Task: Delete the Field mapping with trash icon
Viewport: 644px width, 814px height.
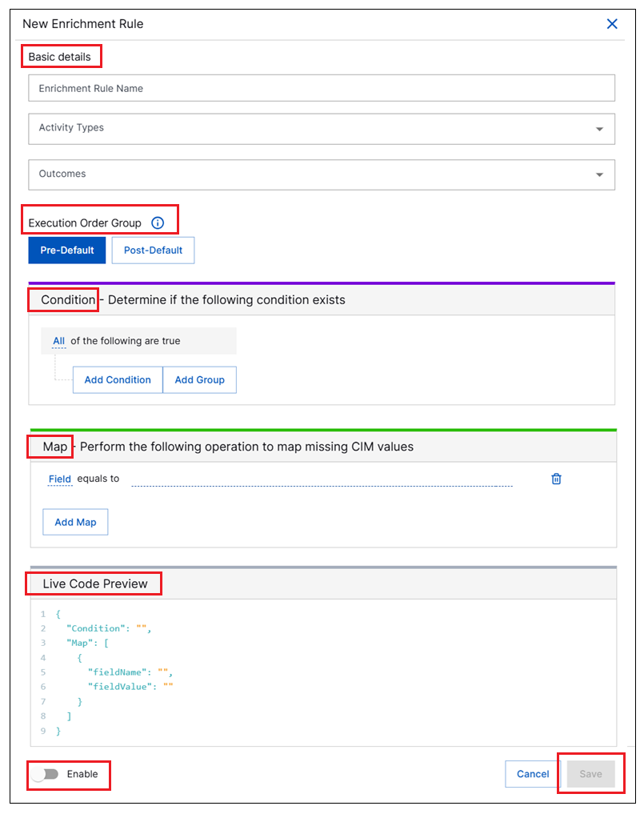Action: (556, 479)
